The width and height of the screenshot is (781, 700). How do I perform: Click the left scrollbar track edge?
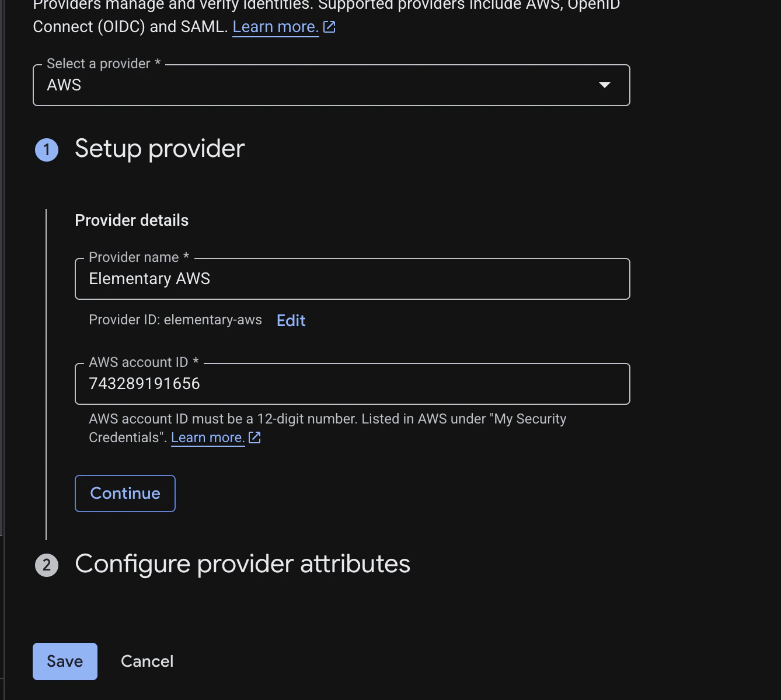coord(2,350)
